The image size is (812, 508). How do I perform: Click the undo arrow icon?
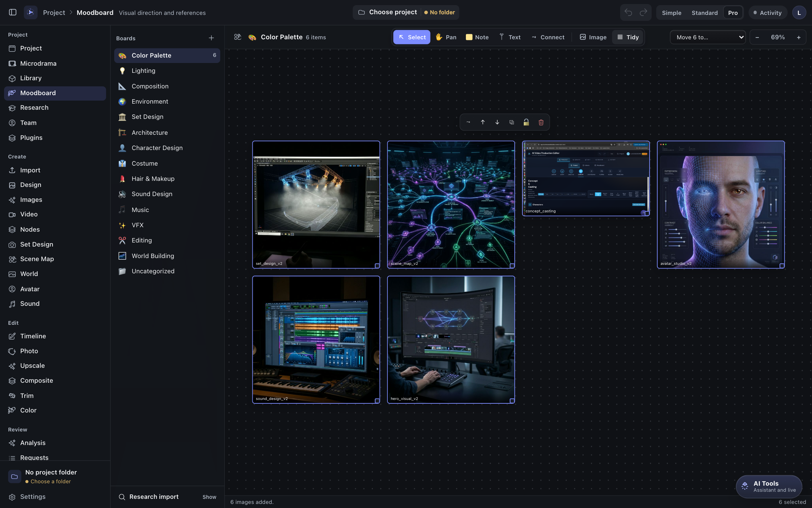[628, 13]
